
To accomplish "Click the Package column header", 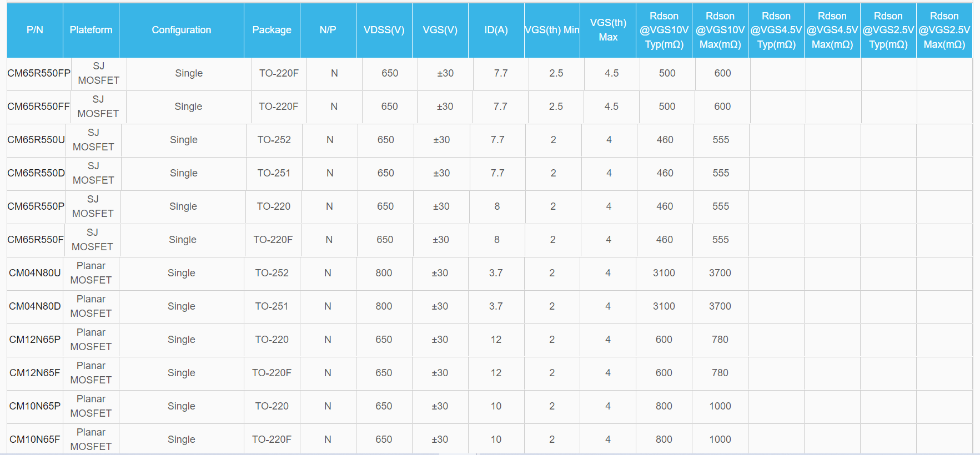I will 272,30.
